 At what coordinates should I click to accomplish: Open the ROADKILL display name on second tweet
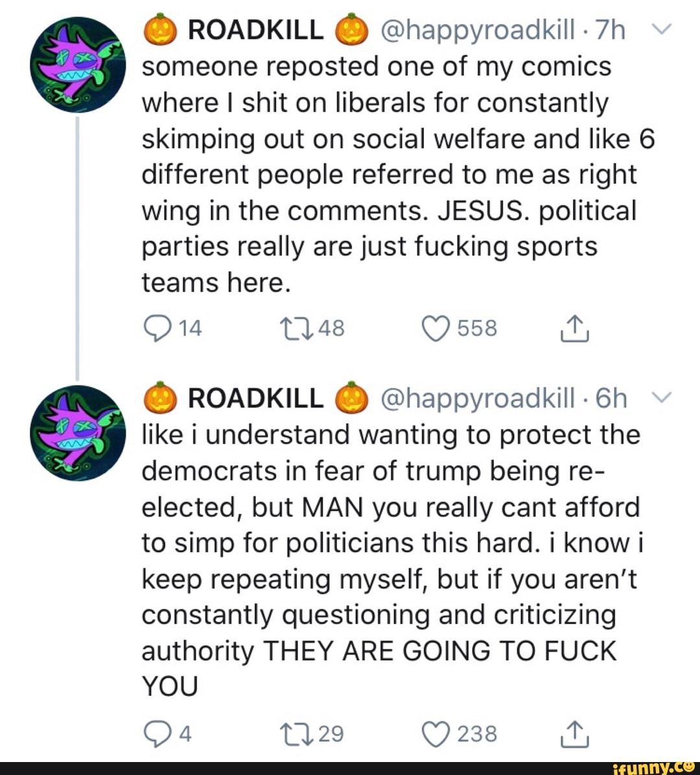click(x=255, y=399)
